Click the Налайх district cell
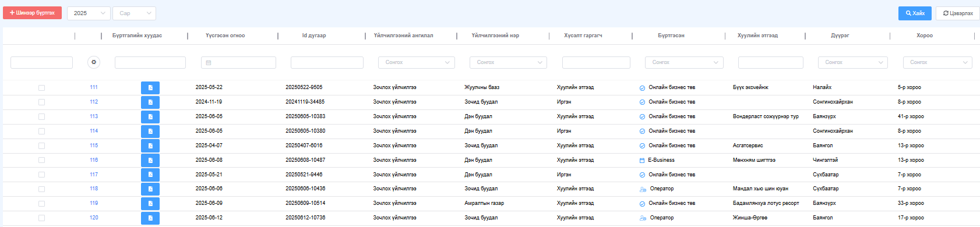Screen dimensions: 980x227 click(x=822, y=87)
